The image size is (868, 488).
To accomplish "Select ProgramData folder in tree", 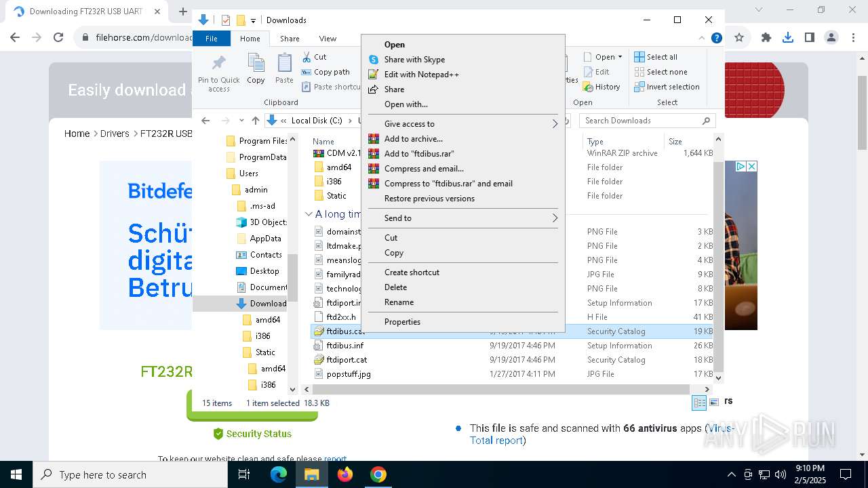I will pos(256,157).
